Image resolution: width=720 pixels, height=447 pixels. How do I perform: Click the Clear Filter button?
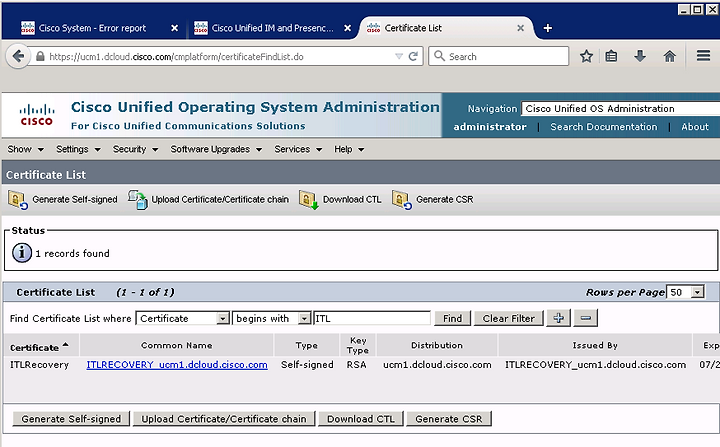(508, 318)
